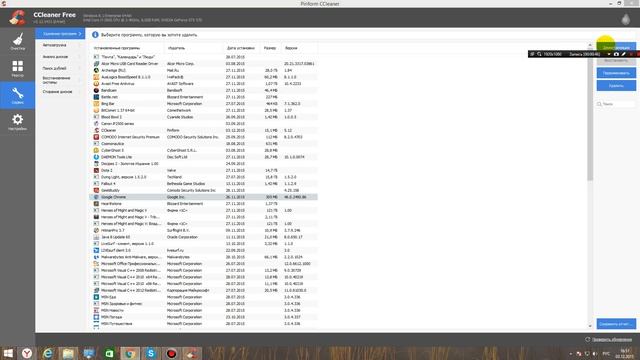Click the CyberGhost 5 program icon
This screenshot has width=640, height=360.
[x=96, y=150]
